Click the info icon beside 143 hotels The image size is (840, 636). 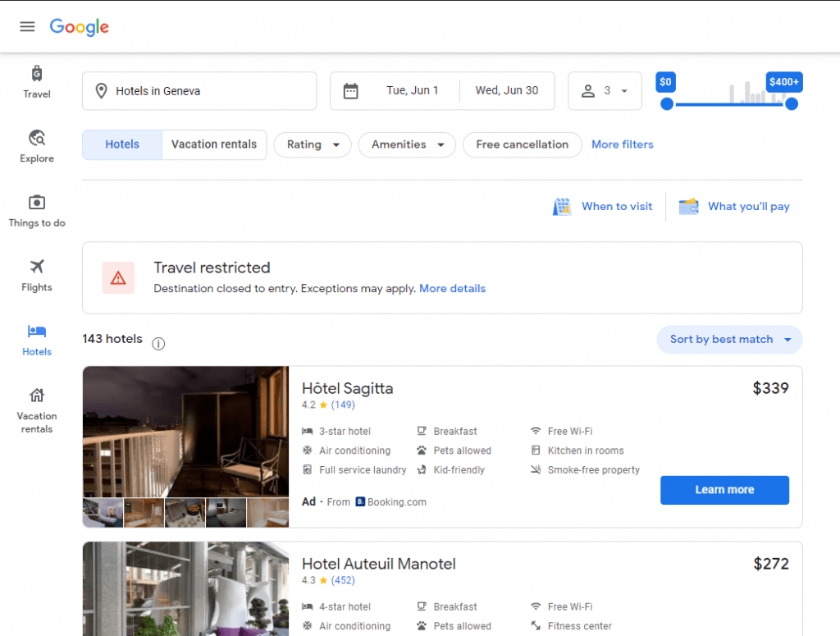[158, 344]
